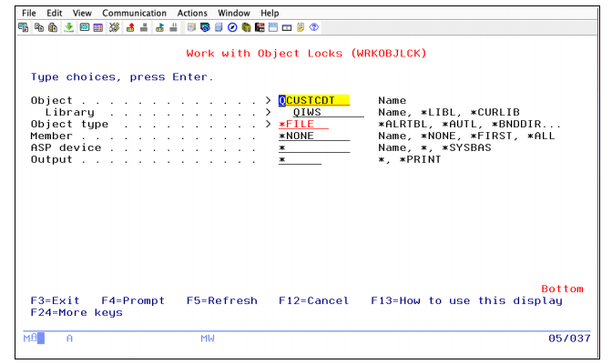Viewport: 612px width, 364px height.
Task: Click the Member field showing *NONE
Action: [x=314, y=136]
